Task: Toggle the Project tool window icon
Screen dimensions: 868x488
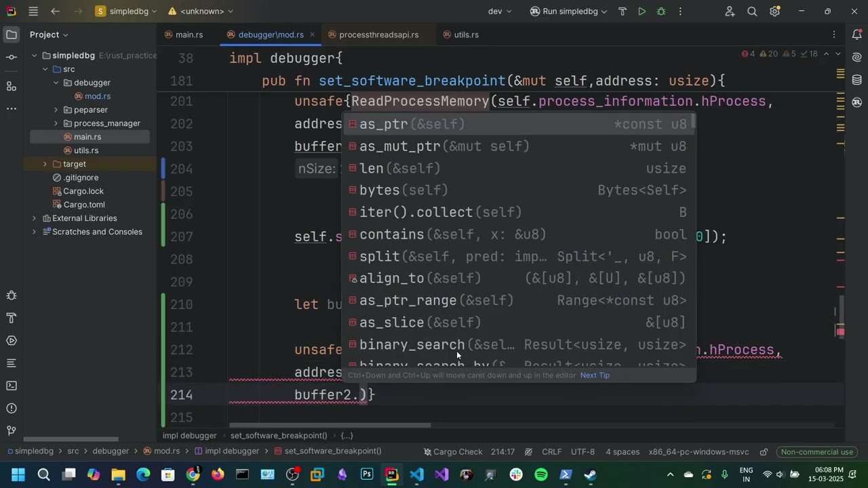Action: [12, 35]
